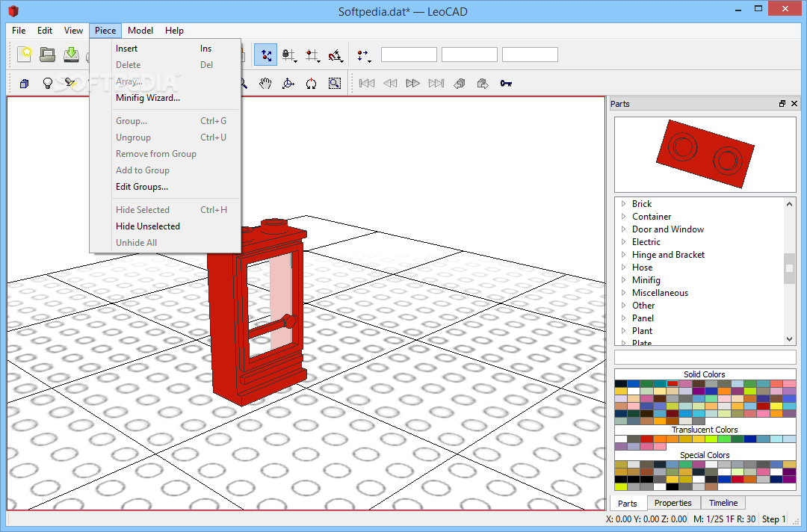Image resolution: width=807 pixels, height=532 pixels.
Task: Toggle relative transform mode button
Action: click(x=265, y=55)
